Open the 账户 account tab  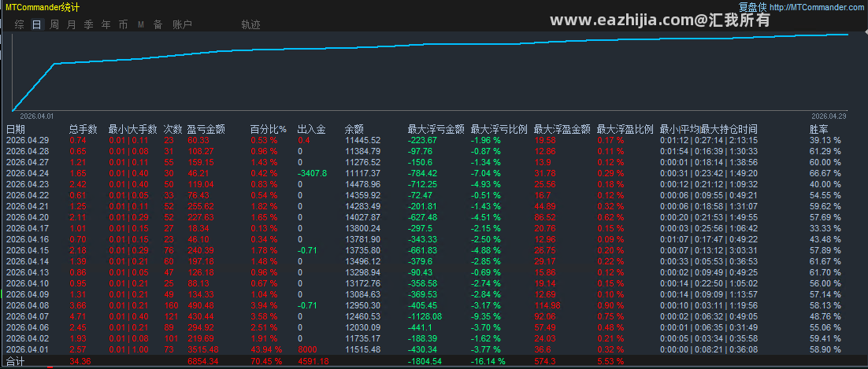(182, 24)
